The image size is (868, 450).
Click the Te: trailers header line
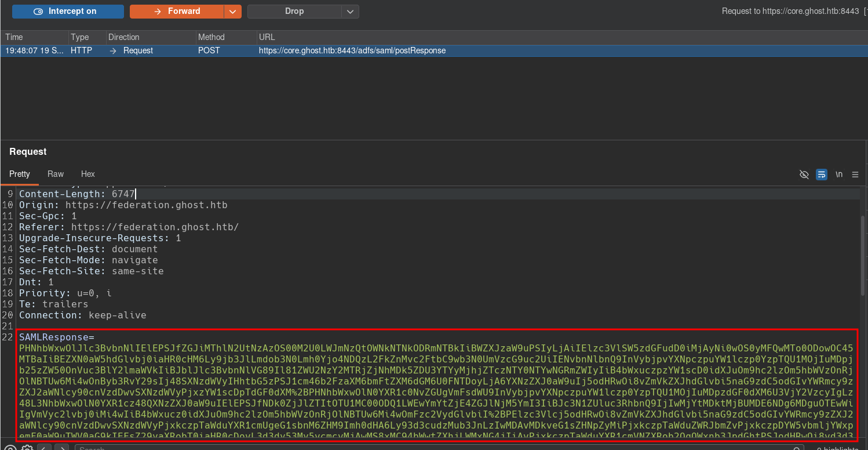tap(54, 304)
